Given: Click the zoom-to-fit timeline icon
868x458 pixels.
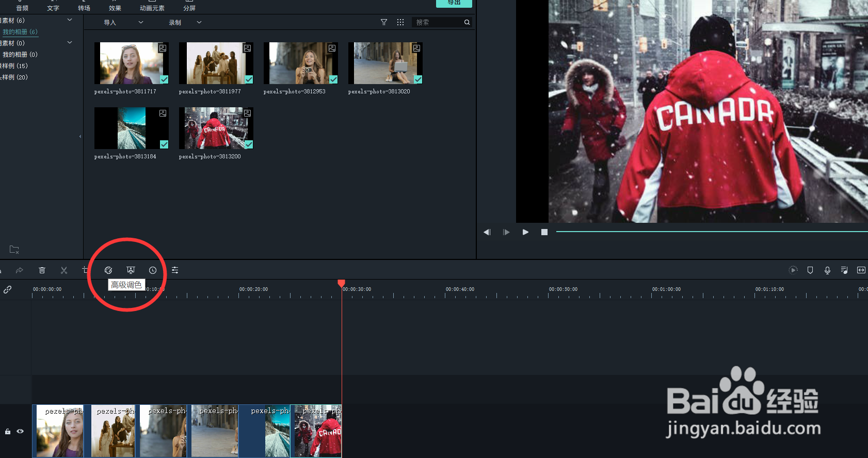Looking at the screenshot, I should [861, 270].
